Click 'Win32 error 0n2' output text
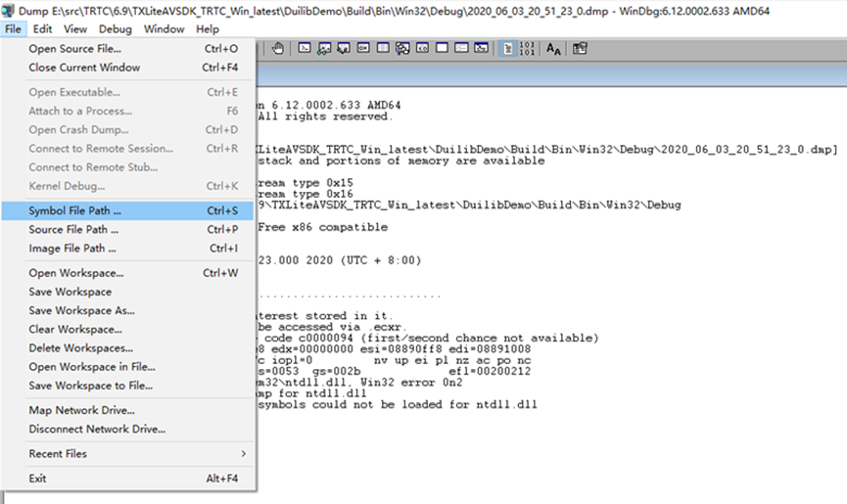This screenshot has height=504, width=847. pyautogui.click(x=411, y=383)
